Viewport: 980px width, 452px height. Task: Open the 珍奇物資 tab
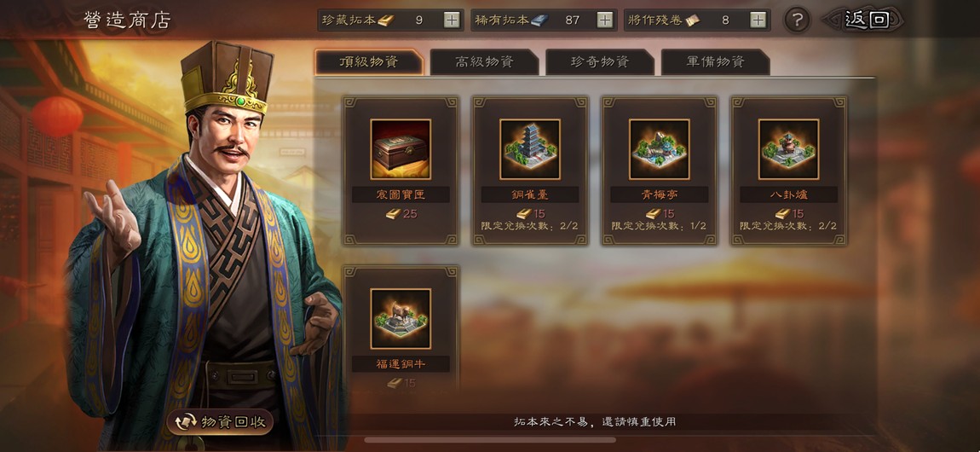[x=600, y=62]
